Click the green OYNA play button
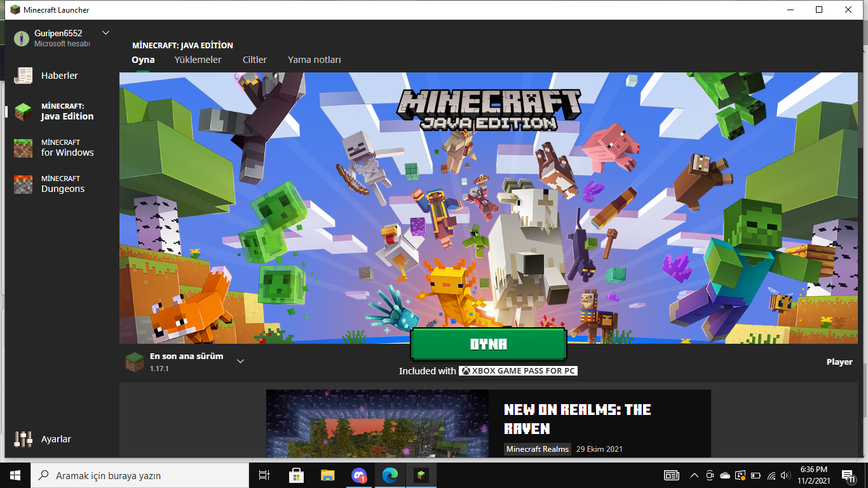The width and height of the screenshot is (868, 488). point(489,344)
